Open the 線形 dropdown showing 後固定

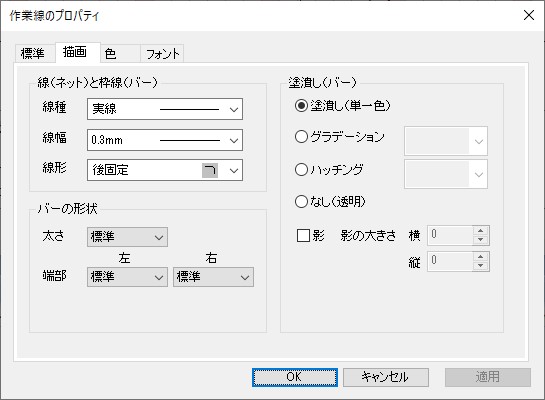(165, 170)
